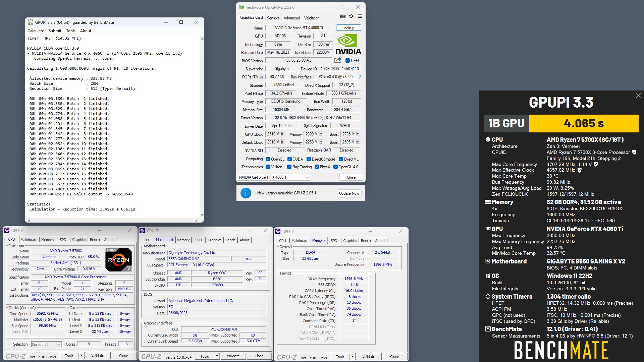Refresh GPU-Z data with refresh icon

tap(351, 16)
